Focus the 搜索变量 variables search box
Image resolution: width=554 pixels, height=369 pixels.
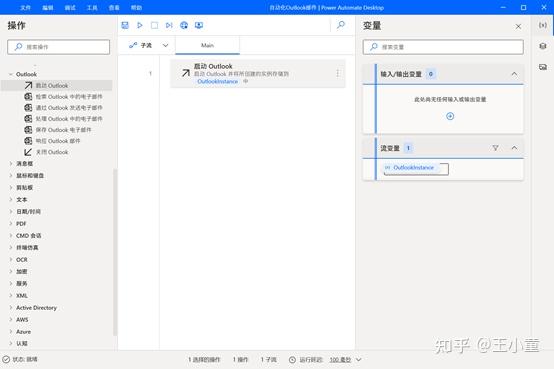[443, 47]
